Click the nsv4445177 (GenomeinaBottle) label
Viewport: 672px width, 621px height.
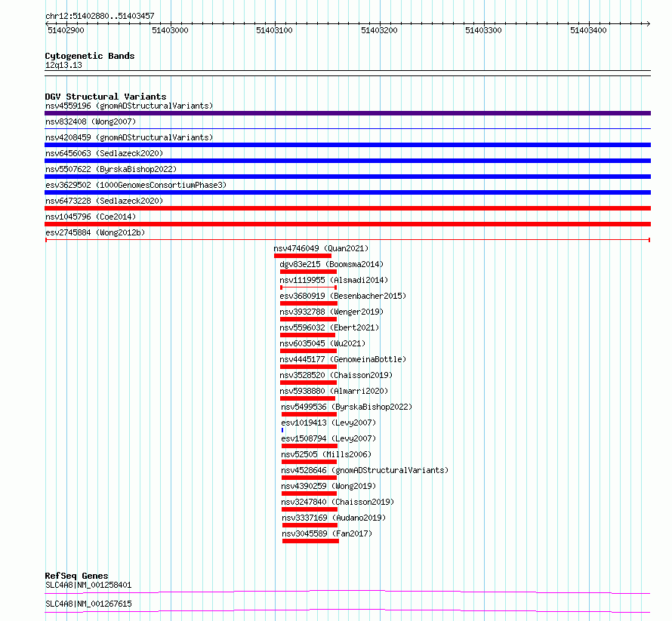343,359
